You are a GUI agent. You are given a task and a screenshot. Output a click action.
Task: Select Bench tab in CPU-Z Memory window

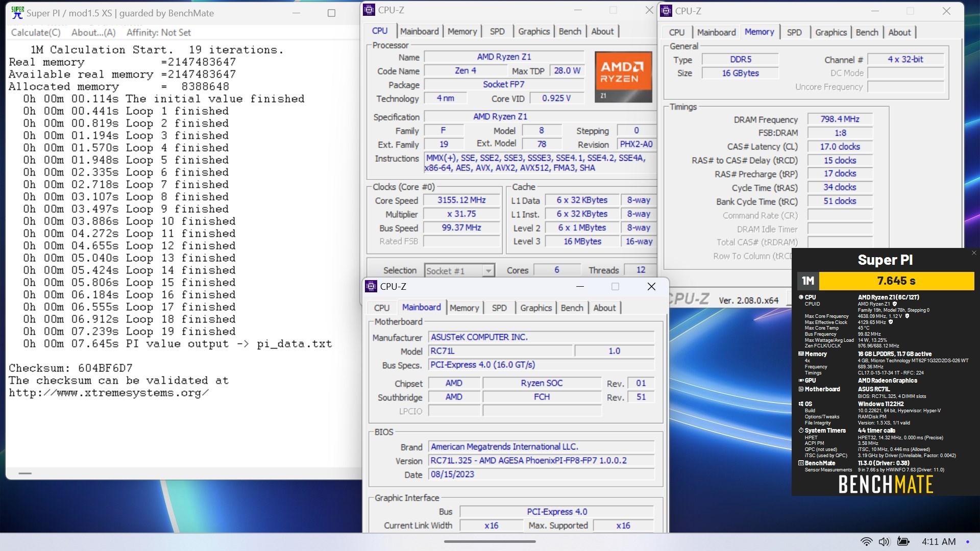(867, 32)
